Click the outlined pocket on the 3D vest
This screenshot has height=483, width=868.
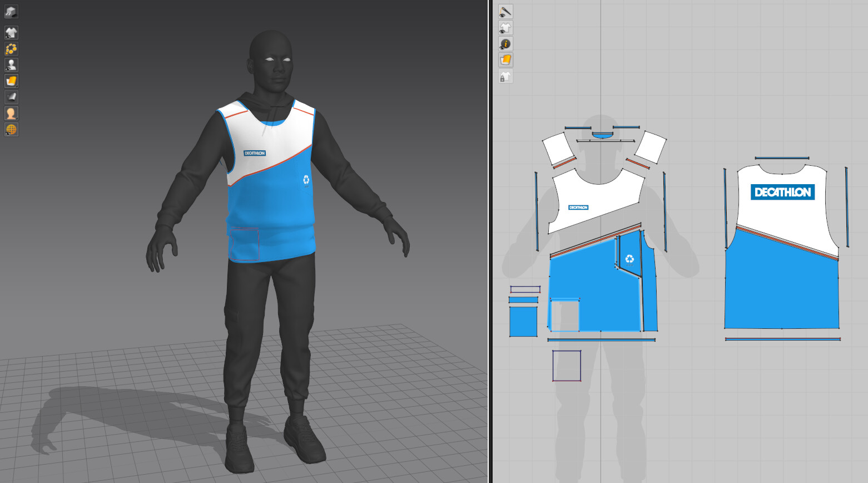pos(245,244)
